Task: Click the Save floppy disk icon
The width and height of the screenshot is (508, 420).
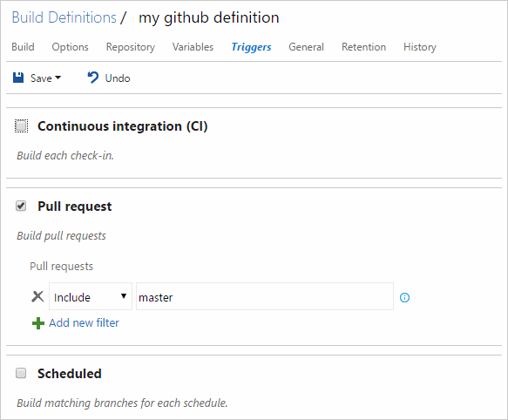Action: [x=18, y=78]
